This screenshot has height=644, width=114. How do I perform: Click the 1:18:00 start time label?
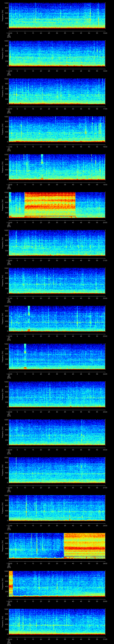tap(9, 184)
